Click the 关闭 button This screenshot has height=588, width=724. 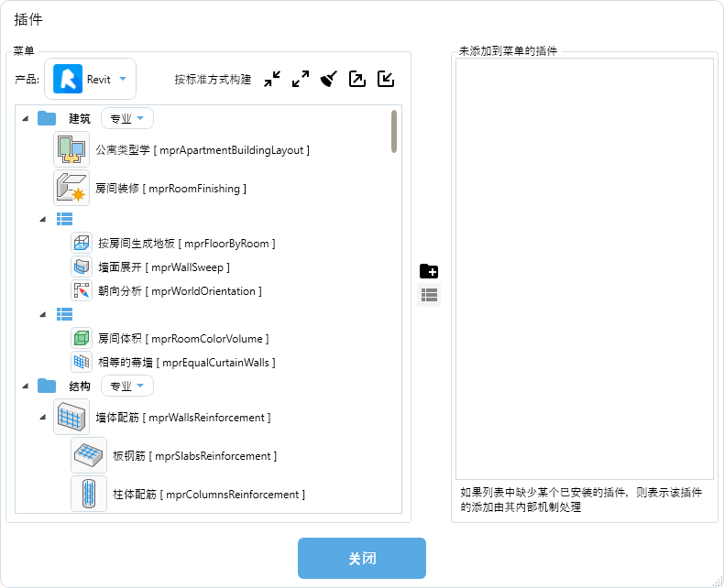(x=361, y=558)
